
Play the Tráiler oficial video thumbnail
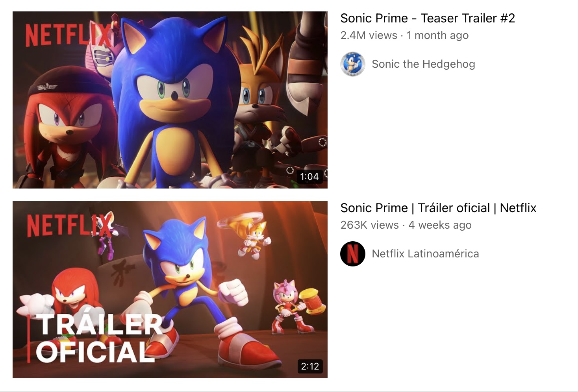tap(170, 290)
